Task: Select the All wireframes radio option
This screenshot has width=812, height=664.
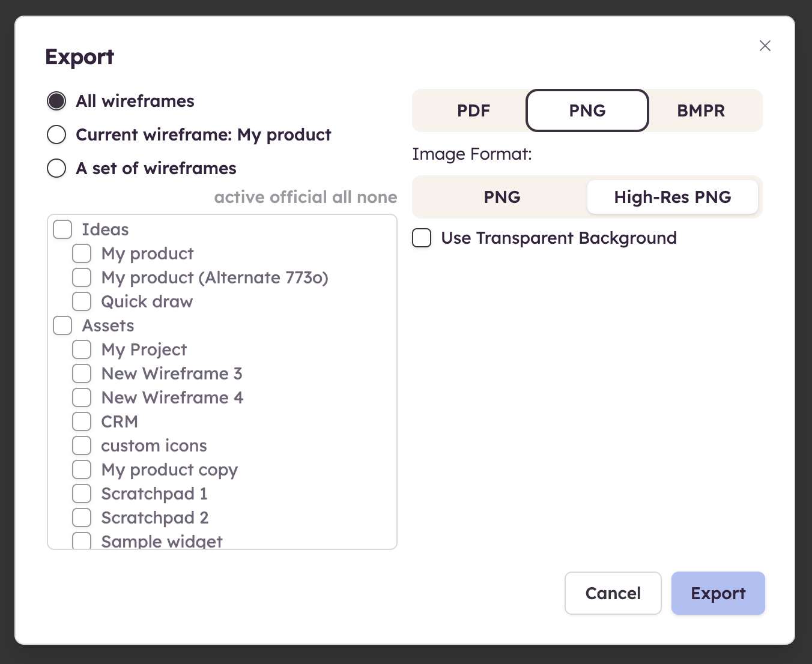Action: pyautogui.click(x=56, y=101)
